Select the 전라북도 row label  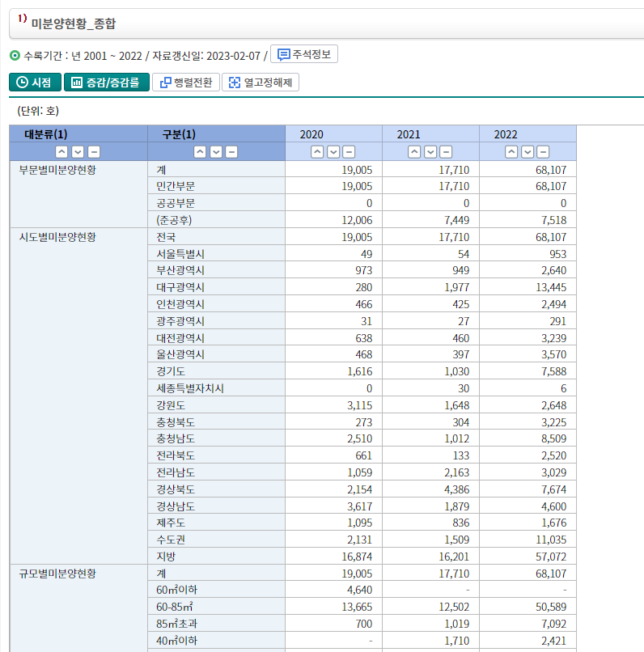pyautogui.click(x=176, y=455)
